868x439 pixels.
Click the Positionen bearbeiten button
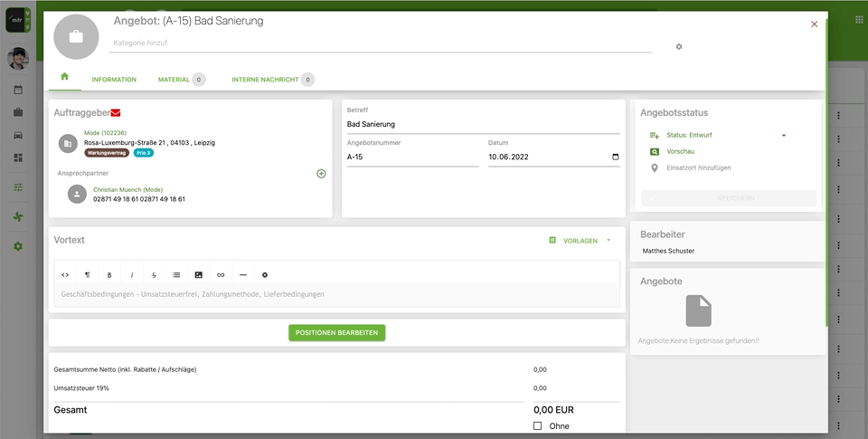tap(336, 332)
